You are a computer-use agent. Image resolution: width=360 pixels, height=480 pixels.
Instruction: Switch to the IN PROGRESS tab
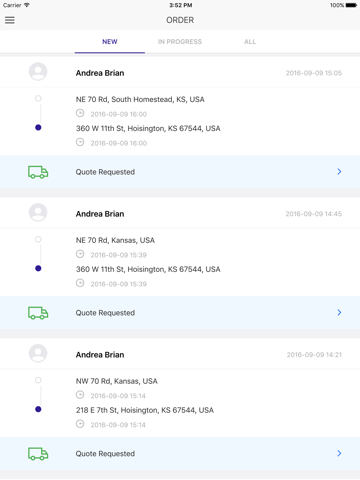[x=180, y=42]
